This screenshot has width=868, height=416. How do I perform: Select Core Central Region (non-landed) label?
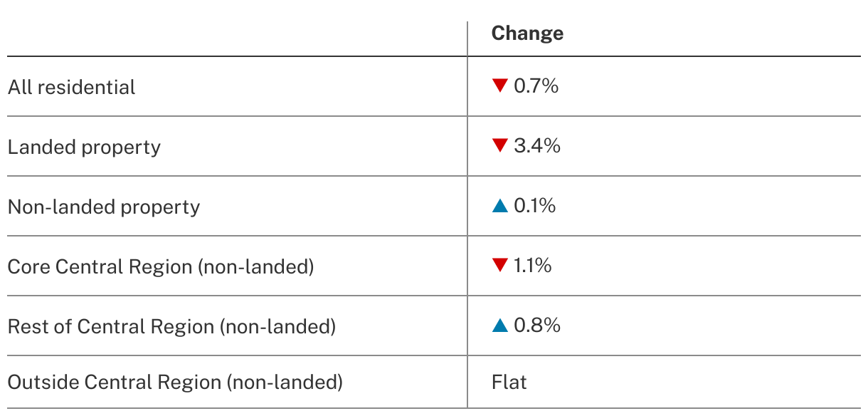161,266
